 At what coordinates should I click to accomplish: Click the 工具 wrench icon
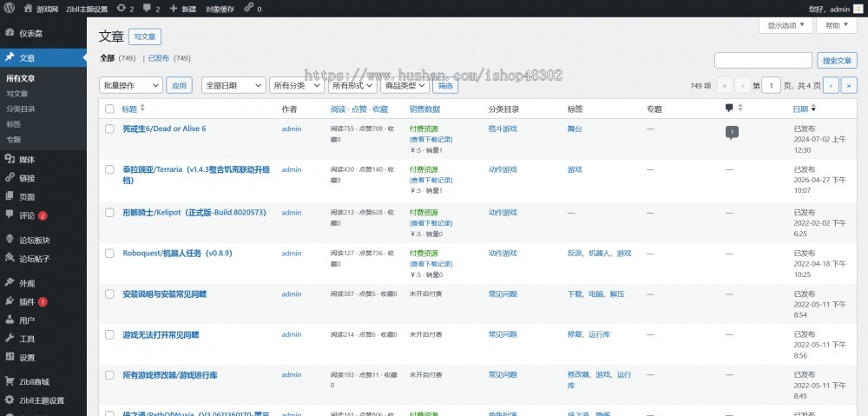click(10, 339)
